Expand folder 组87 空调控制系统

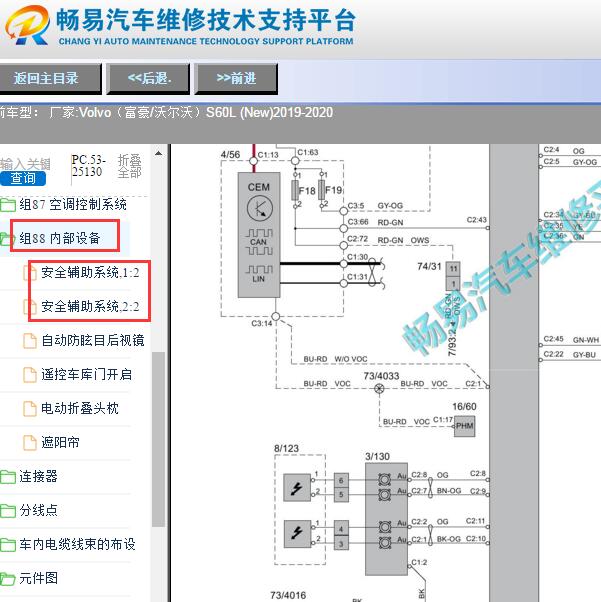(x=73, y=204)
